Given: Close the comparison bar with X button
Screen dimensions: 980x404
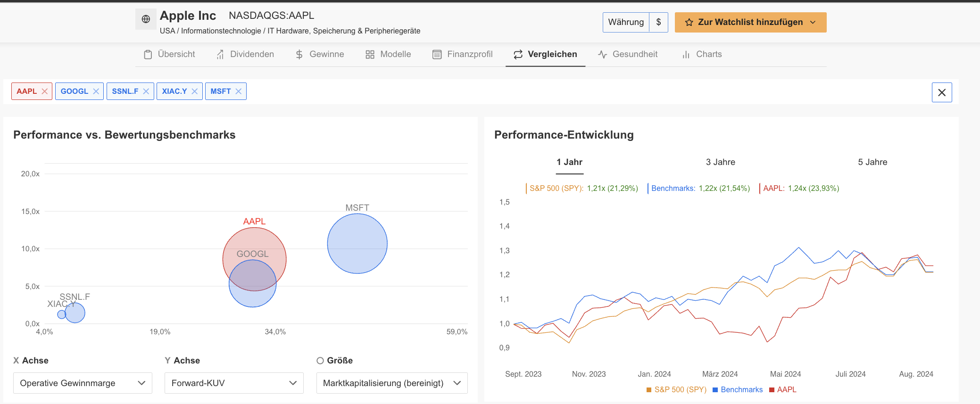Looking at the screenshot, I should coord(942,92).
